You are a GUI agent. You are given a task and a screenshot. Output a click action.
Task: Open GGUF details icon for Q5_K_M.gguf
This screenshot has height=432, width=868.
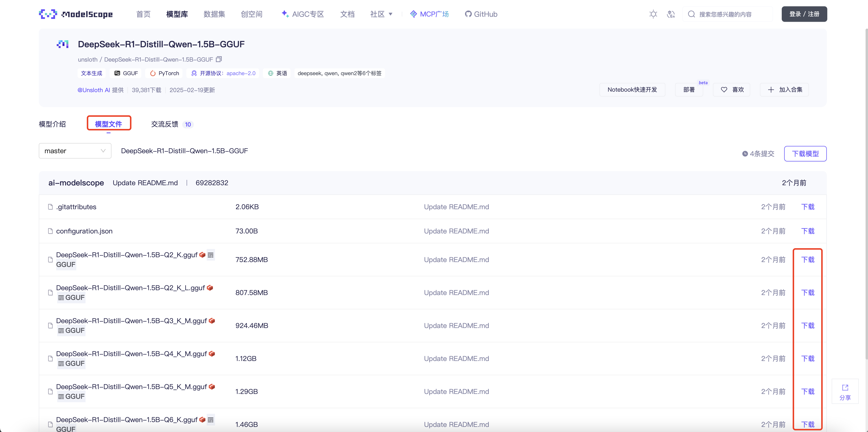pyautogui.click(x=61, y=397)
